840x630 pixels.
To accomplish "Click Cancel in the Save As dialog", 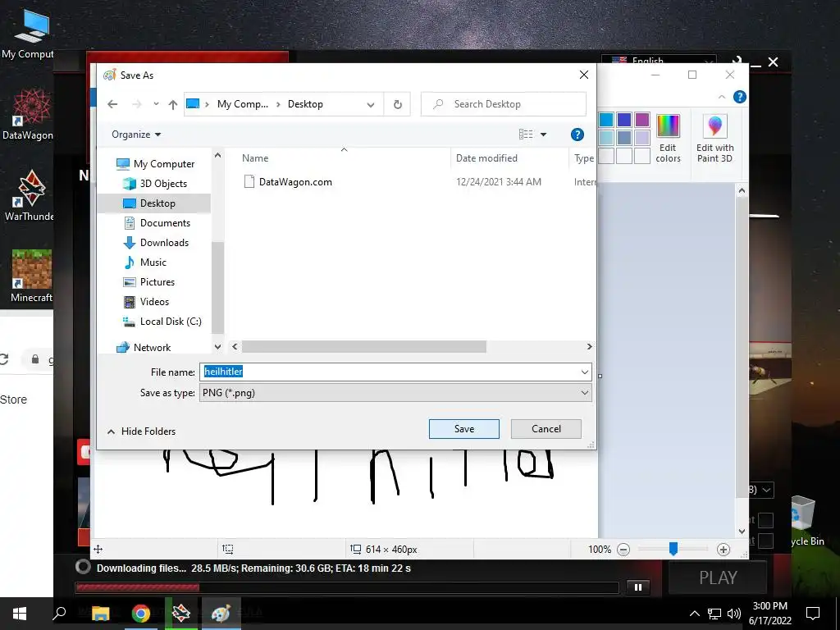I will 546,429.
